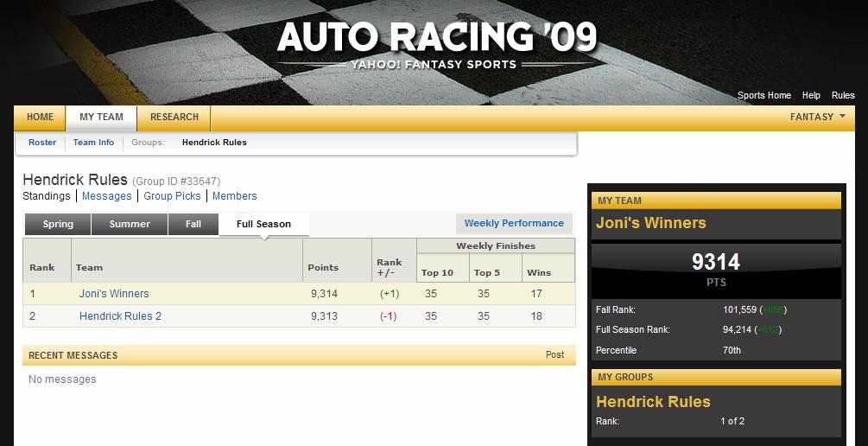This screenshot has height=446, width=868.
Task: Open the Team Info link
Action: pos(93,143)
